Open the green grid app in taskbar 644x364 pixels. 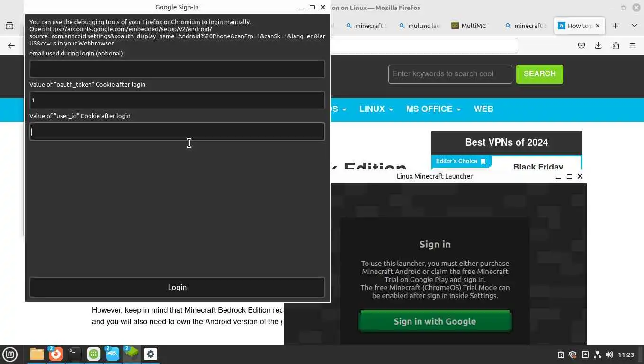[94, 354]
